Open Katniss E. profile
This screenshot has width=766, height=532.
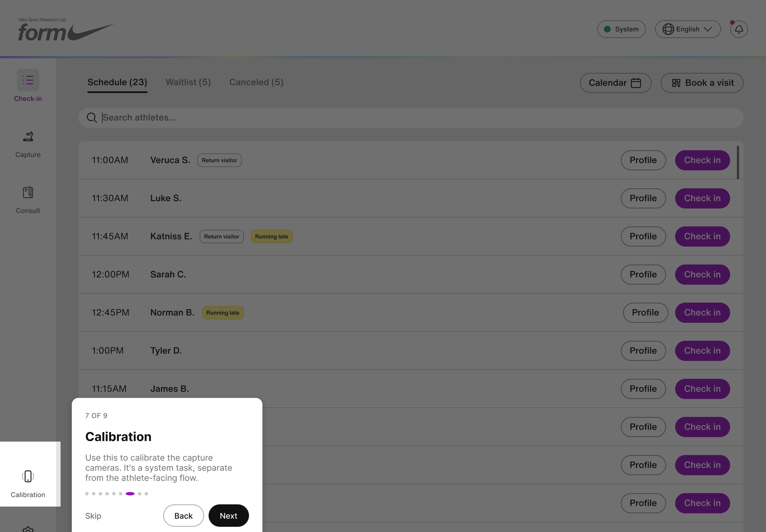click(x=643, y=236)
